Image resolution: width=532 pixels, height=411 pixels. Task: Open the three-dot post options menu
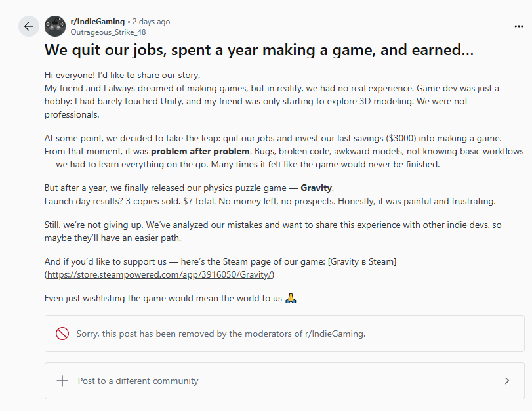point(518,26)
